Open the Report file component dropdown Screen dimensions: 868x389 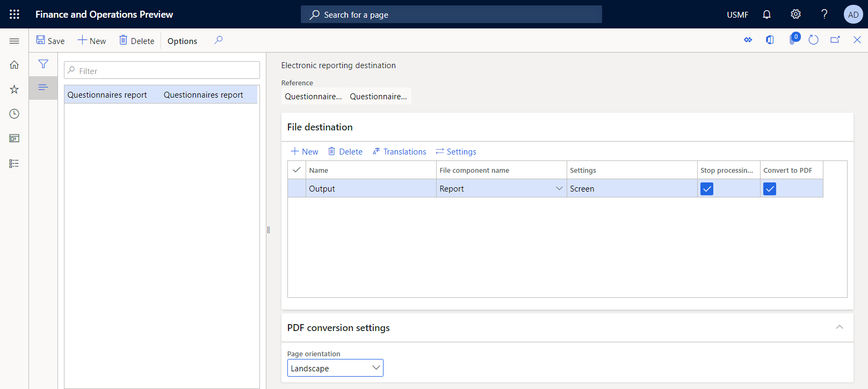[559, 188]
